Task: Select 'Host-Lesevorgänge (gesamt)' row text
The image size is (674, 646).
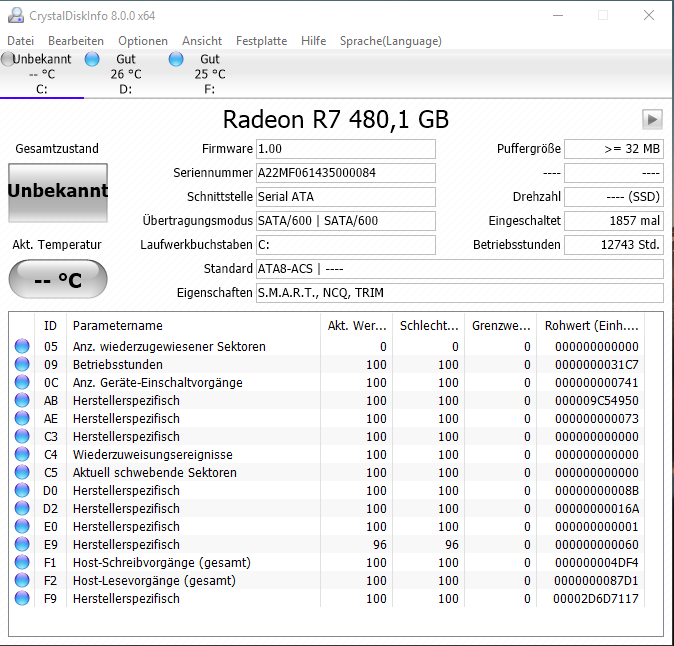Action: click(154, 581)
